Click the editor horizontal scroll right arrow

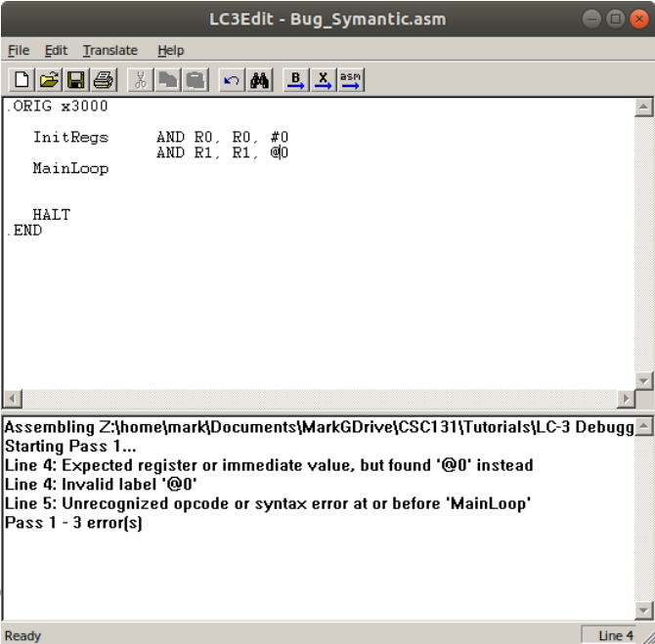[626, 399]
